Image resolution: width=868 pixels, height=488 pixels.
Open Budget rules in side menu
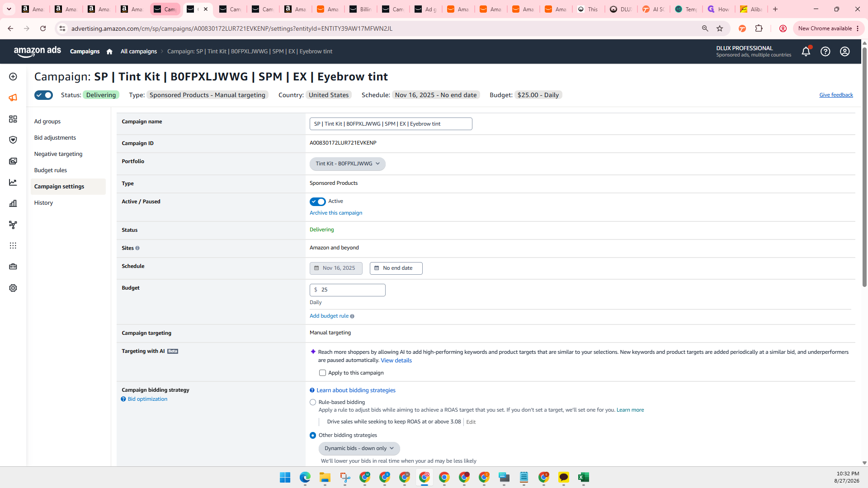click(x=51, y=170)
